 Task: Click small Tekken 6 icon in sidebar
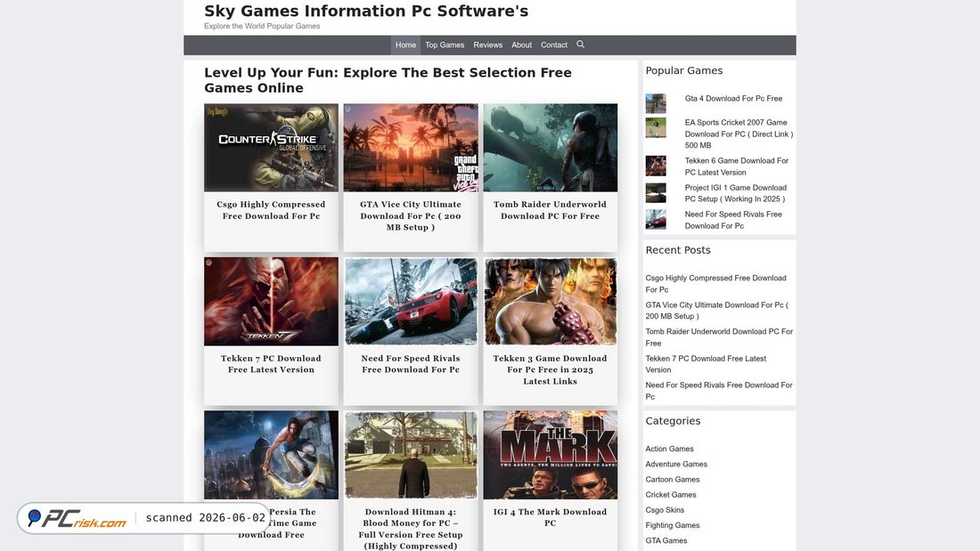(656, 166)
